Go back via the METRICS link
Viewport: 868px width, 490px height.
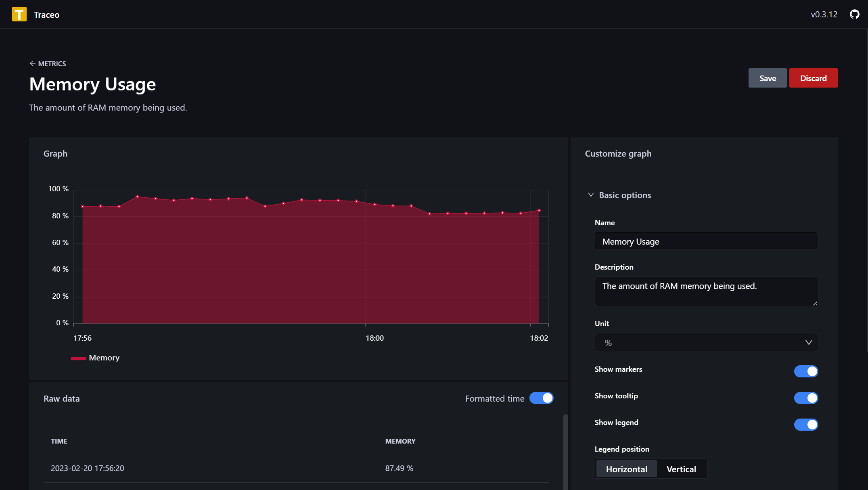[x=52, y=64]
